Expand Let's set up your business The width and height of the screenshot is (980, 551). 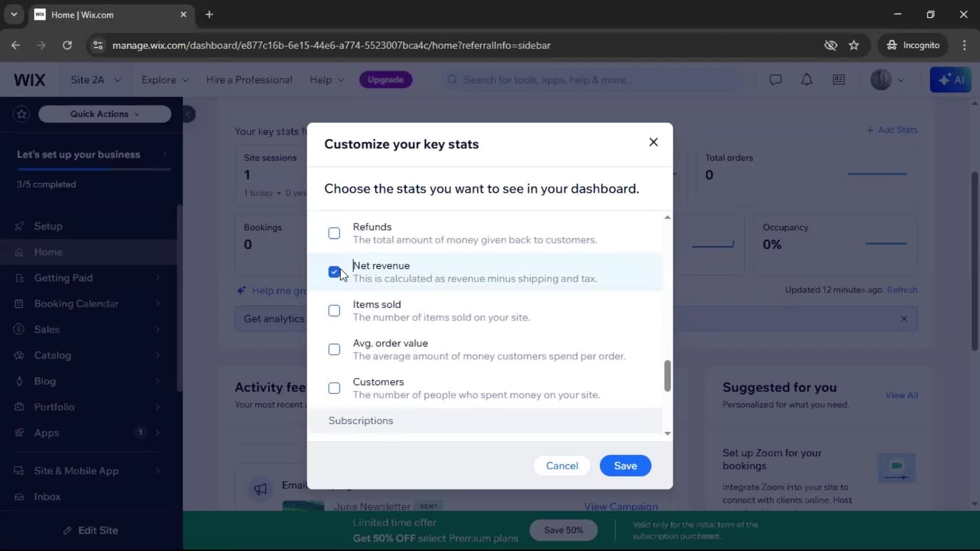[92, 155]
